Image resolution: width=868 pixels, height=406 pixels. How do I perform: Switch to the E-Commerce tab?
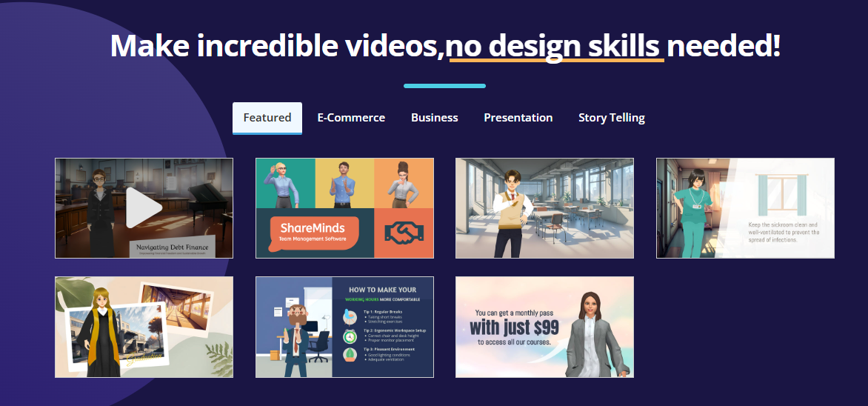point(351,117)
